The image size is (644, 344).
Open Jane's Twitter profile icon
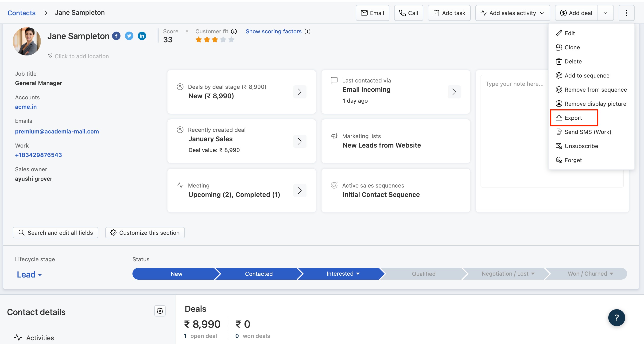point(129,36)
